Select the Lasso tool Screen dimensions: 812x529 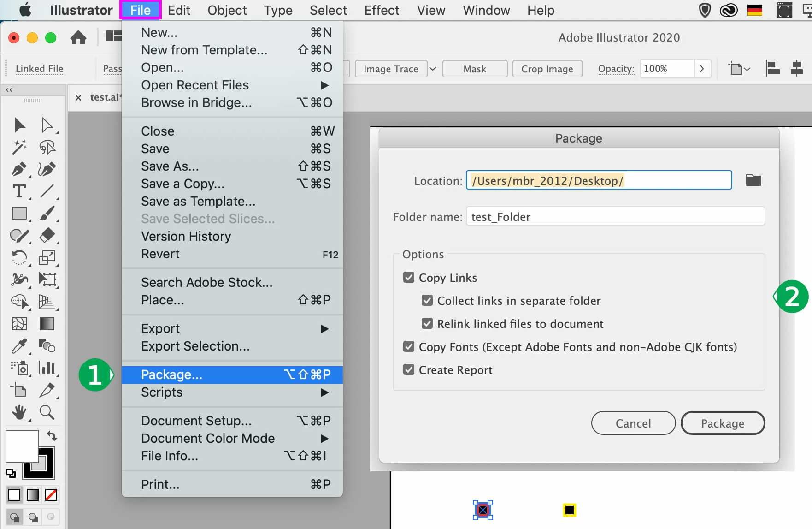point(47,147)
